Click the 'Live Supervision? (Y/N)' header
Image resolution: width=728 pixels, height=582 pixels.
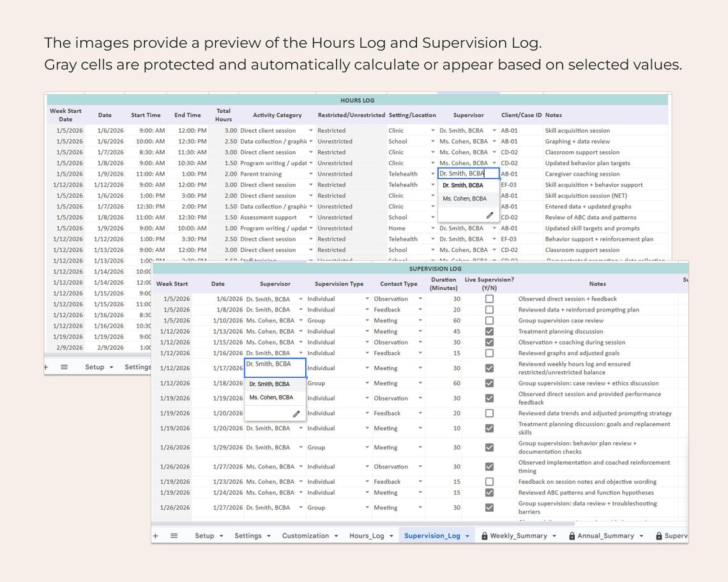(489, 283)
